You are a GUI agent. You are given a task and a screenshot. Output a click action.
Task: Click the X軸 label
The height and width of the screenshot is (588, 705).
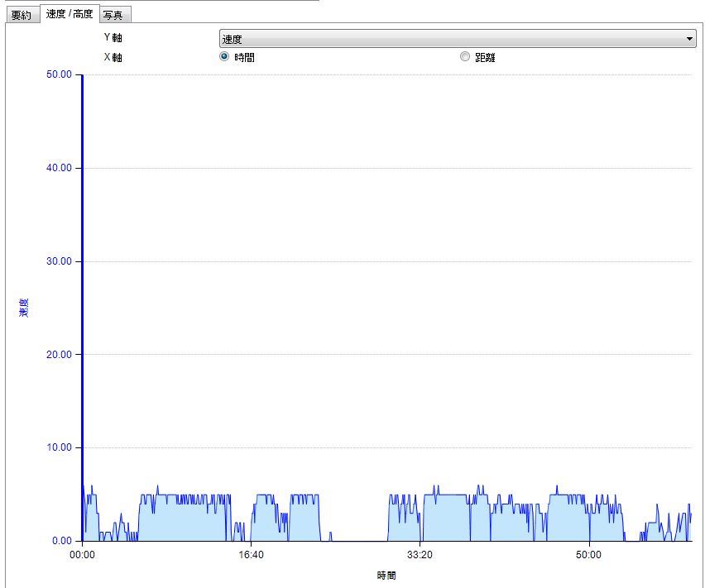[113, 58]
